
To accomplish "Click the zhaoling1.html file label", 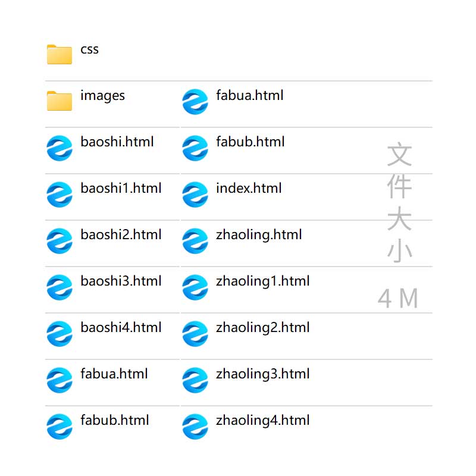I will tap(262, 281).
